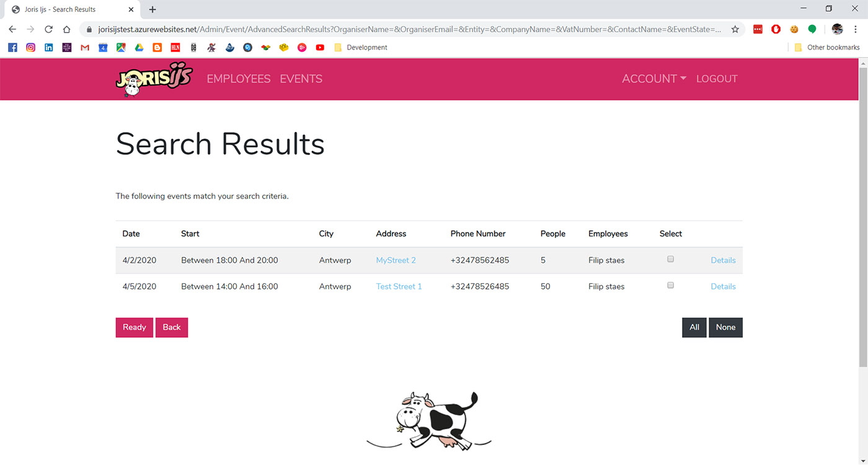Open the Test Street 1 address link
Viewport: 868px width, 465px height.
pos(399,286)
